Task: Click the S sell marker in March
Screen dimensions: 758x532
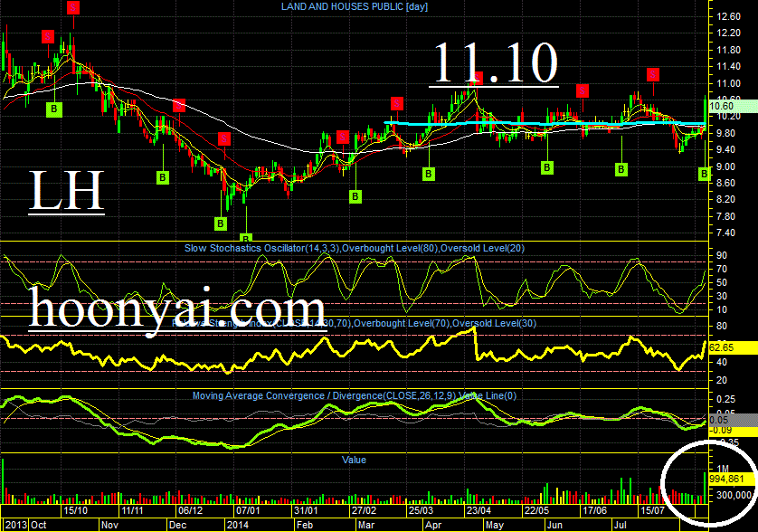Action: click(x=397, y=103)
